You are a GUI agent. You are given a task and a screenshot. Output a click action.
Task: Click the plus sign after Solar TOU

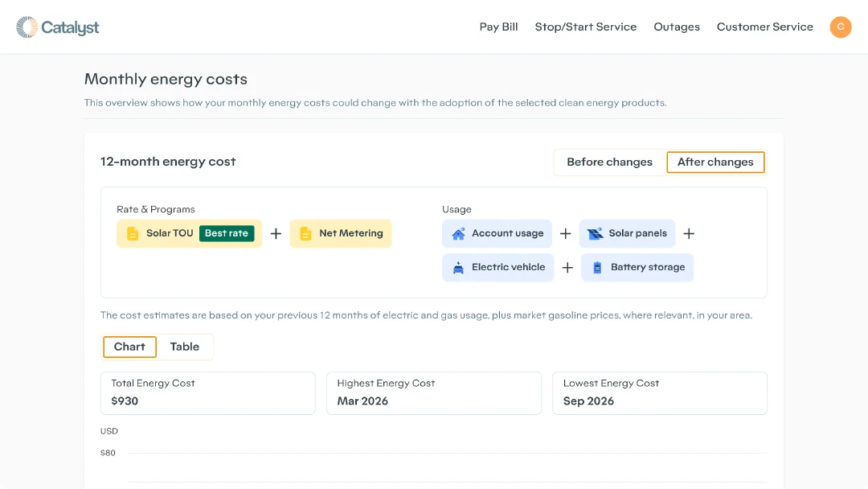(276, 234)
